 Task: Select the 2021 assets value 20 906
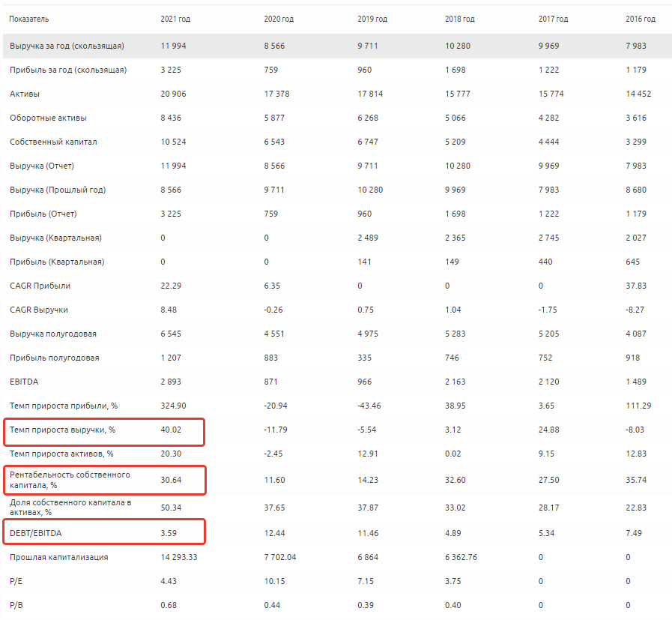(x=173, y=94)
